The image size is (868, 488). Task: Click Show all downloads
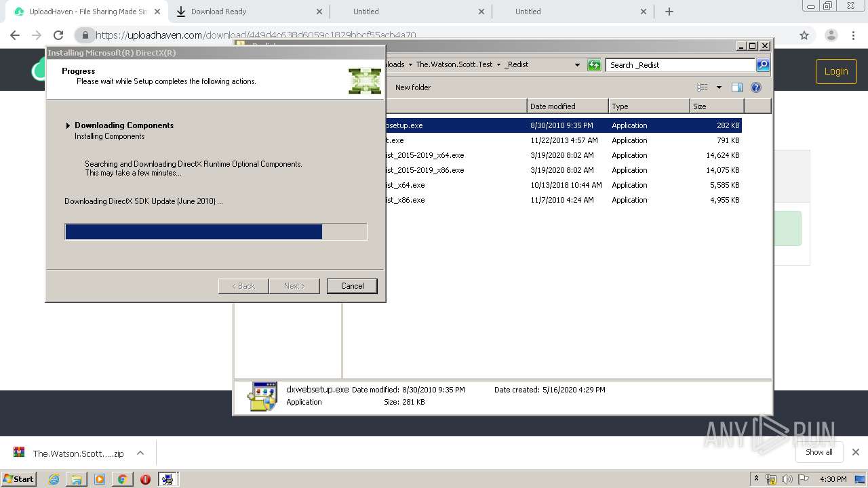(x=819, y=452)
